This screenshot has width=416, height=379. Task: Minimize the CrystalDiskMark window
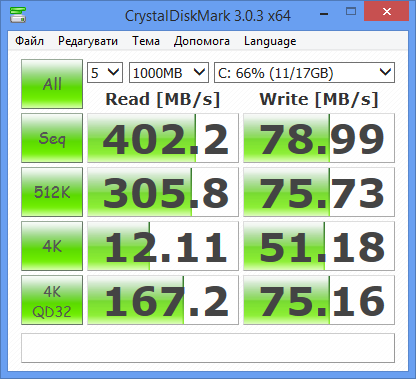point(324,13)
